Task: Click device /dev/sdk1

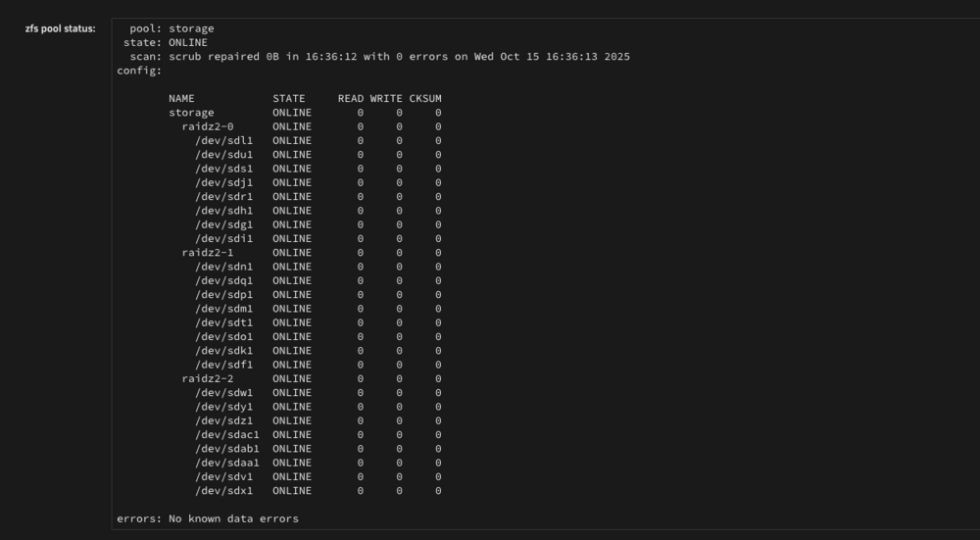Action: coord(223,351)
